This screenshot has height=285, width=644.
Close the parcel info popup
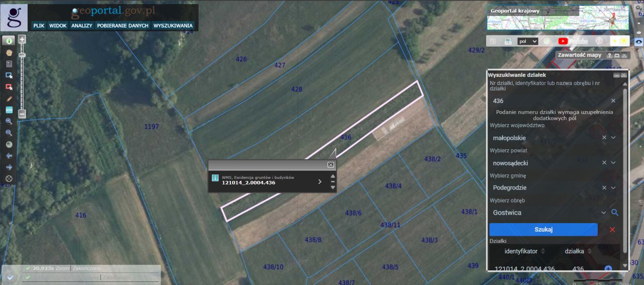click(x=331, y=165)
